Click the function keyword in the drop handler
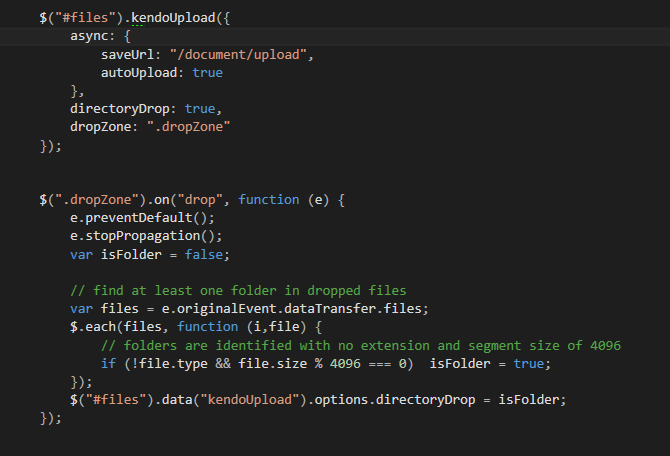This screenshot has width=670, height=456. [x=268, y=200]
